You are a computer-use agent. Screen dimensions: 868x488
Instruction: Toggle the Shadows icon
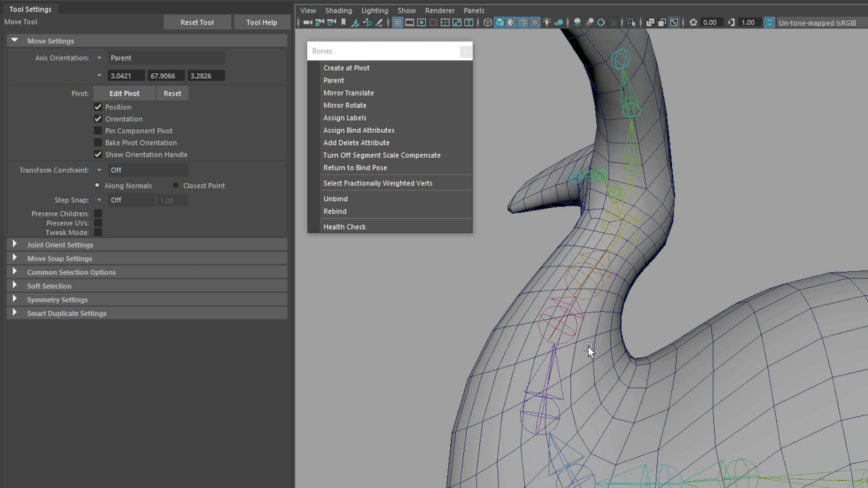pyautogui.click(x=560, y=22)
